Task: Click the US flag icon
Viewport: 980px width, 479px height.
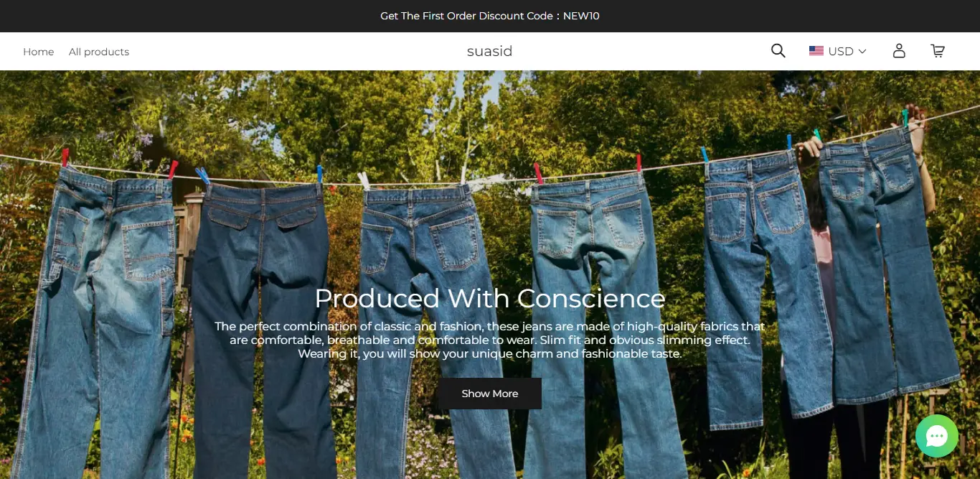Action: click(x=816, y=51)
